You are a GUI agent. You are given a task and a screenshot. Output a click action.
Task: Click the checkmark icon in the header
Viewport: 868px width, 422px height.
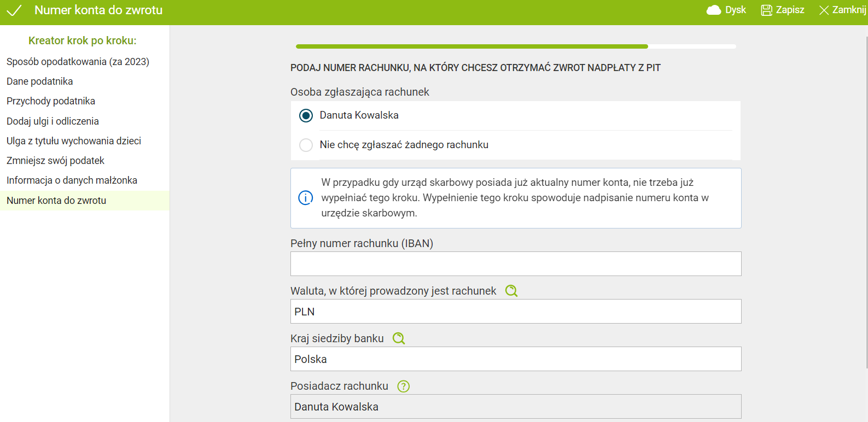[14, 10]
